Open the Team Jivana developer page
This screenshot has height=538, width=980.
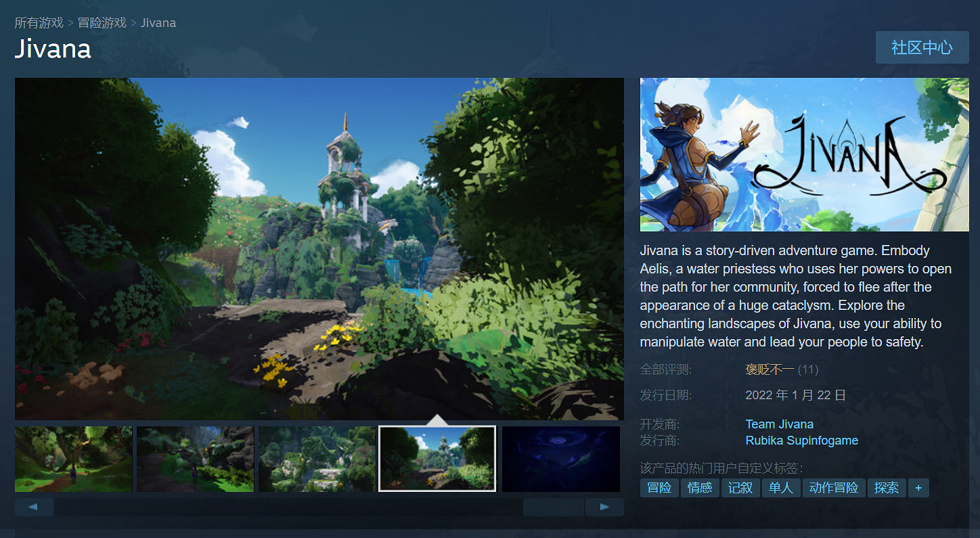(x=779, y=424)
